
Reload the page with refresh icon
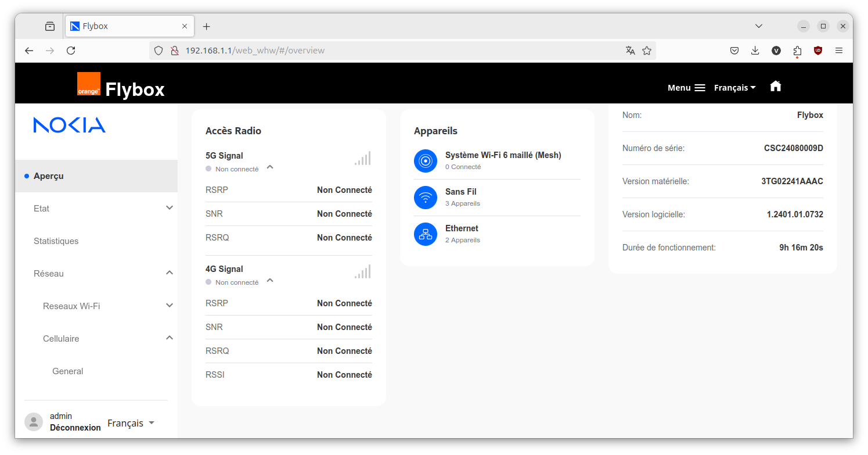(71, 51)
